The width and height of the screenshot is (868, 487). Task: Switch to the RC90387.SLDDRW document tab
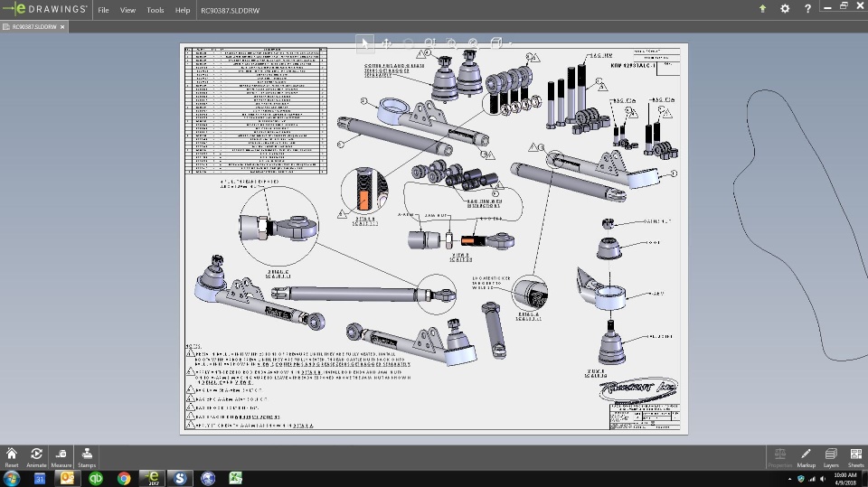click(x=34, y=26)
